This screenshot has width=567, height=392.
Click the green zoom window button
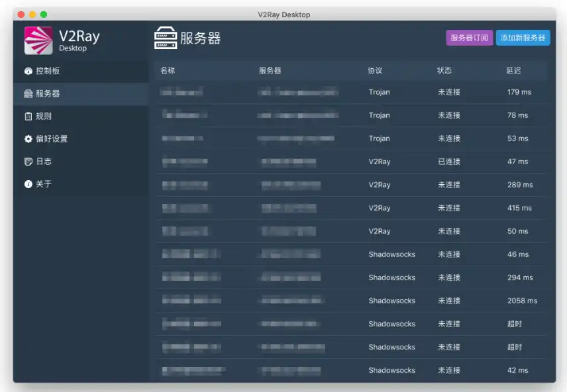(44, 15)
